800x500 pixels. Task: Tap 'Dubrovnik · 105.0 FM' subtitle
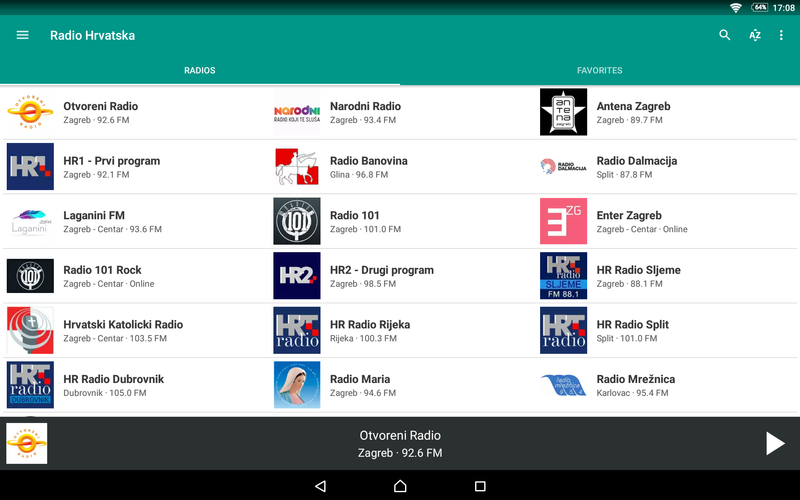coord(105,393)
